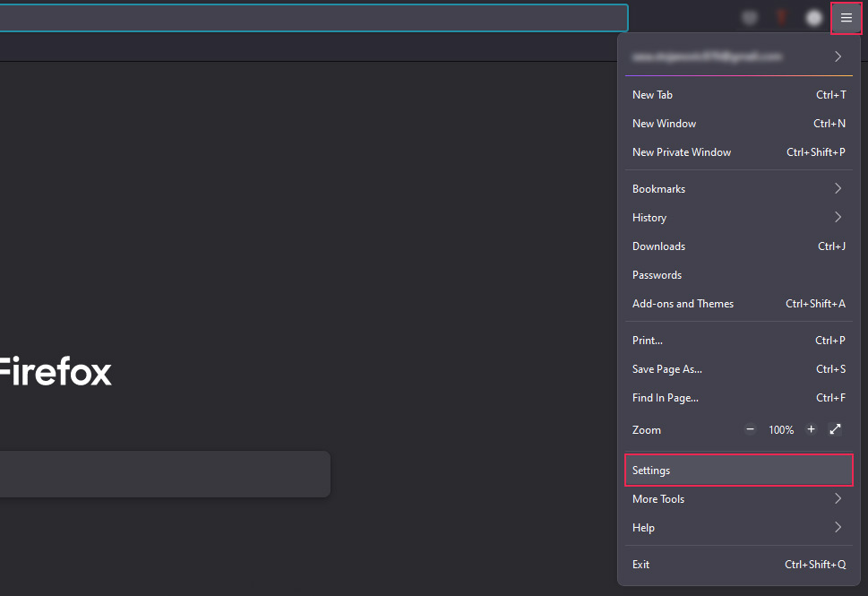Reset zoom by clicking the 100% label
This screenshot has width=868, height=596.
point(781,430)
